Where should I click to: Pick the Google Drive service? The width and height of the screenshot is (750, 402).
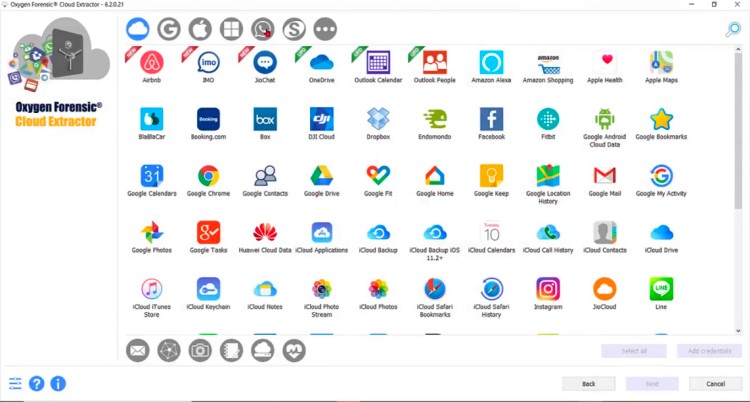click(x=321, y=176)
